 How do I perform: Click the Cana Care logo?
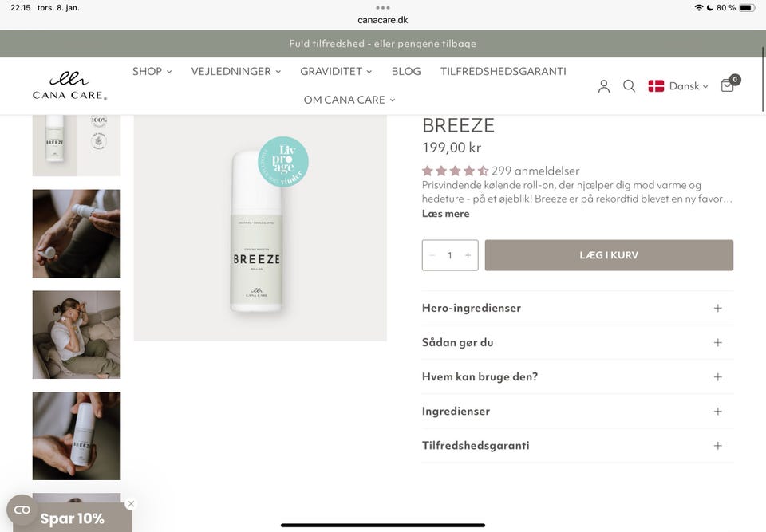click(x=69, y=86)
